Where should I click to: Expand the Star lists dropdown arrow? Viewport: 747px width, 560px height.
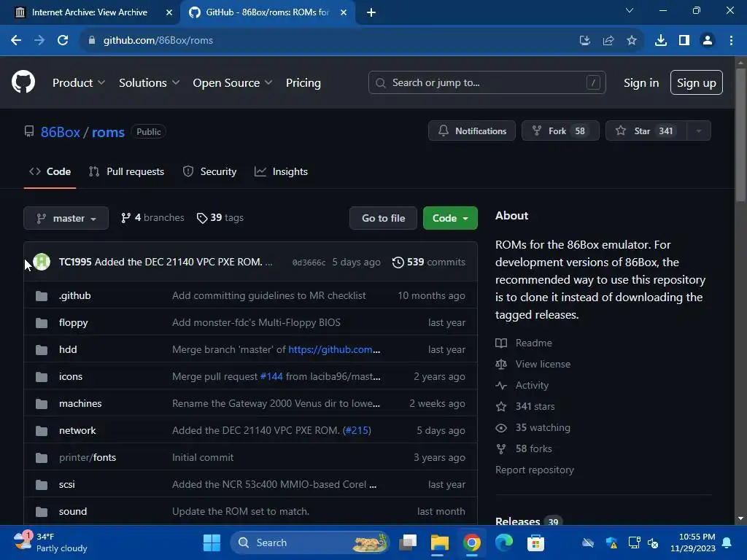[x=698, y=131]
